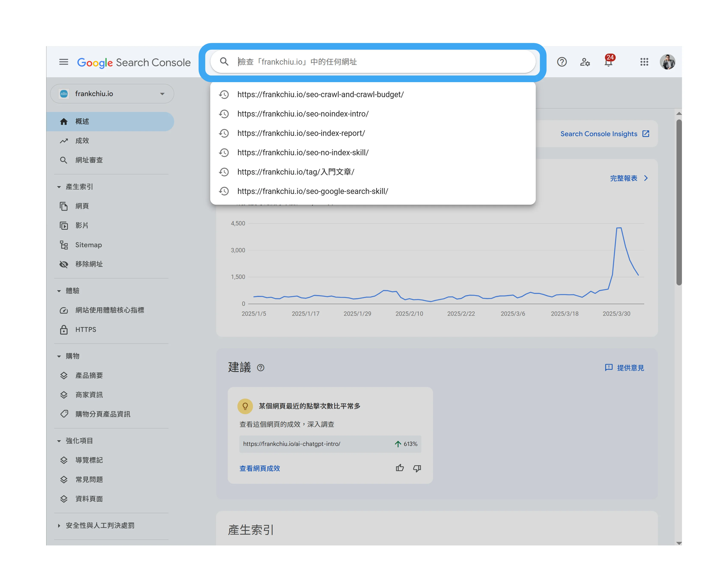Screen dimensions: 728x585
Task: Click the help question mark icon
Action: [x=562, y=62]
